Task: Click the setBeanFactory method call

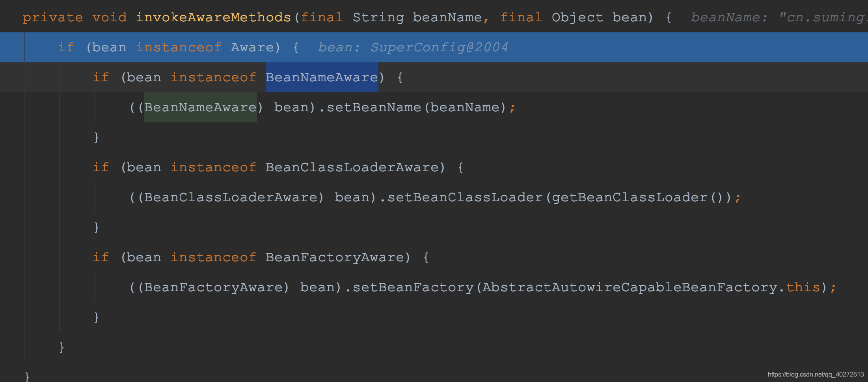Action: click(413, 287)
